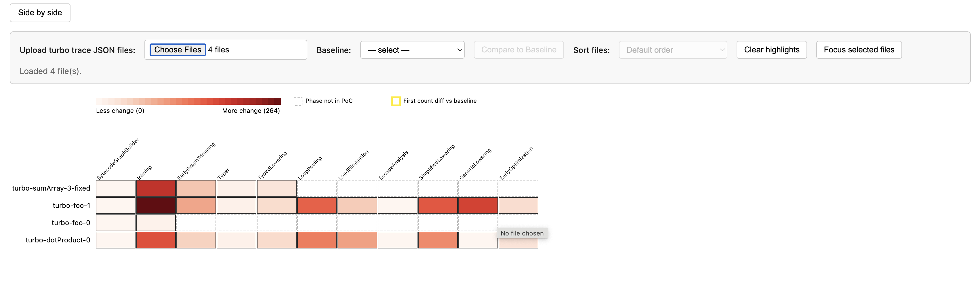Click Inlining cell for turbo-sumArray-3-fixed

pos(156,188)
